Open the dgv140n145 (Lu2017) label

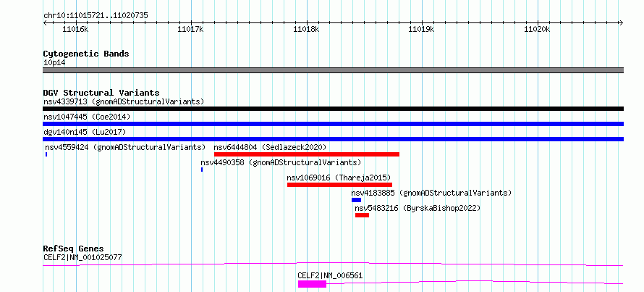point(85,132)
